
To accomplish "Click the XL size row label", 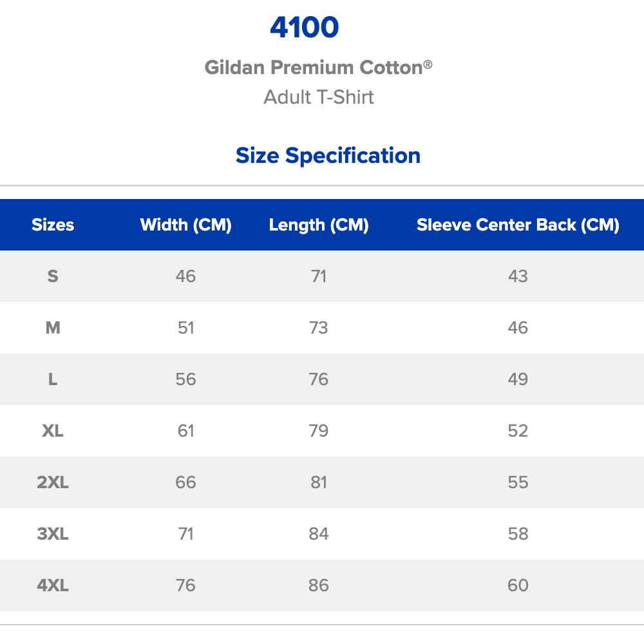I will [x=53, y=431].
